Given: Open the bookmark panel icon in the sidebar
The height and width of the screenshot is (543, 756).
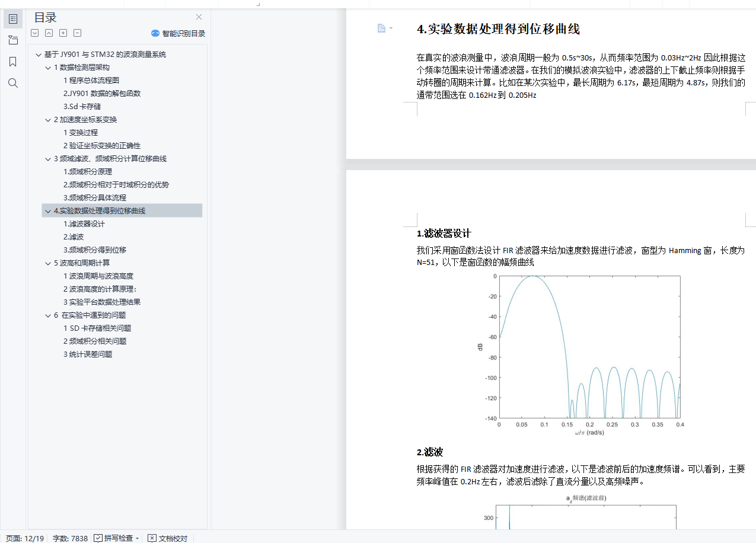Looking at the screenshot, I should (x=13, y=62).
